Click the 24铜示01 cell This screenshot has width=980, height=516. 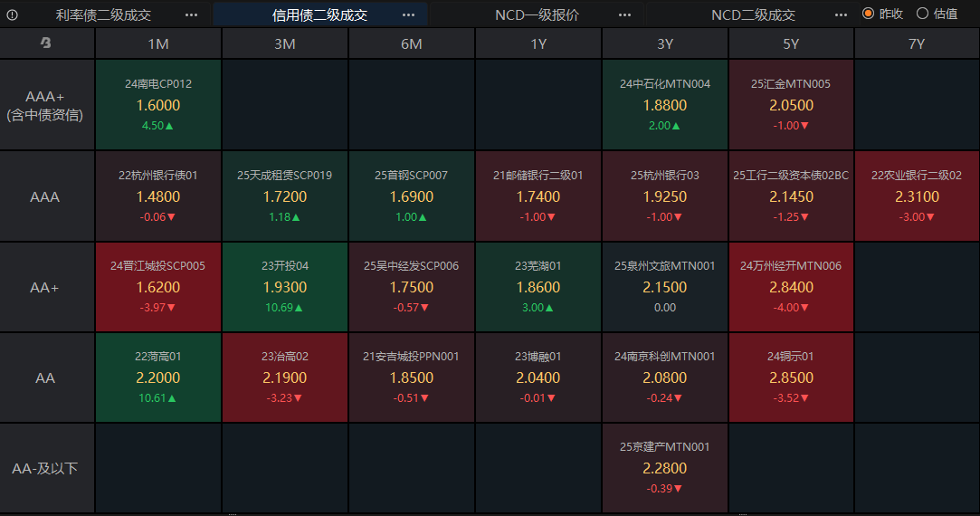tap(791, 377)
